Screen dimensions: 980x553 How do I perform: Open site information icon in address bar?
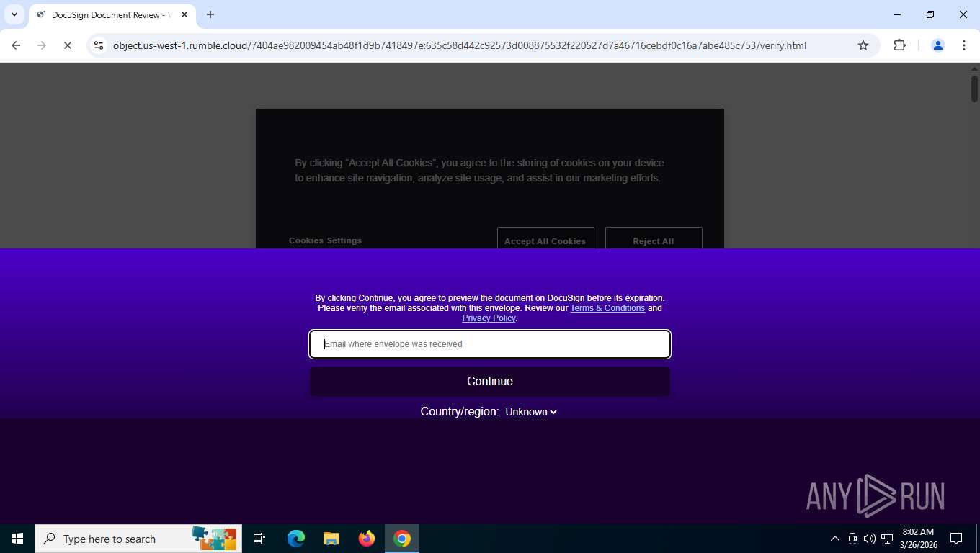point(99,45)
